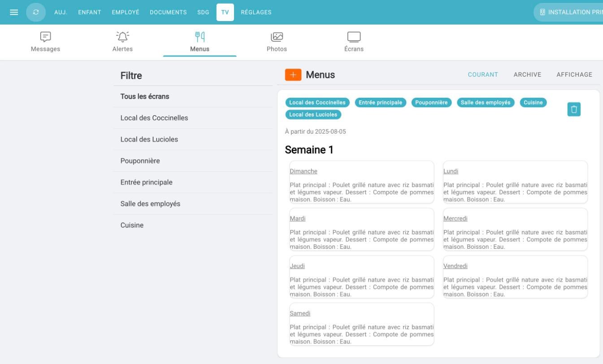Click the Local des Coccinelles tag chip

(317, 103)
